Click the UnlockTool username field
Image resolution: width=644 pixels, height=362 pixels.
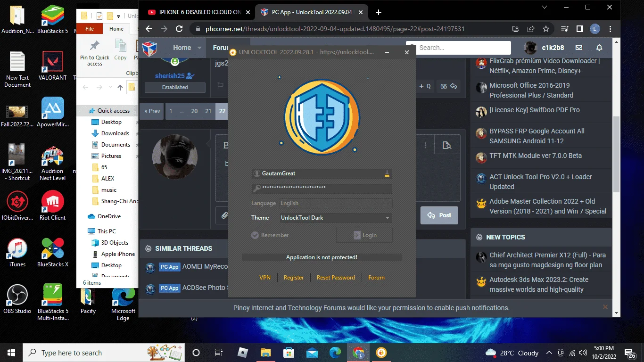click(322, 173)
